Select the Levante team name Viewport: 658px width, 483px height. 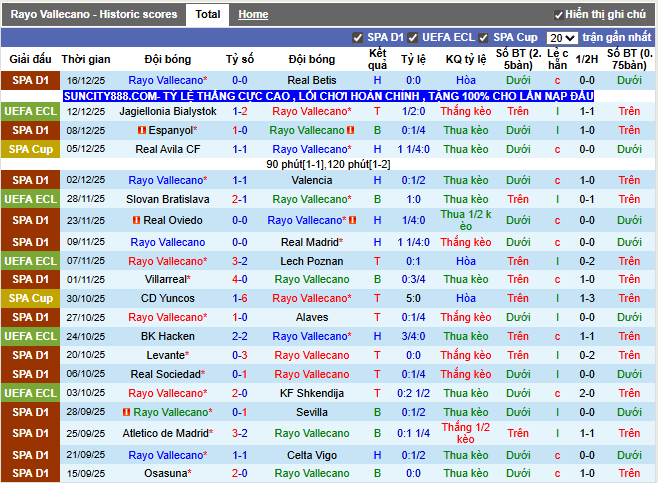[x=166, y=355]
